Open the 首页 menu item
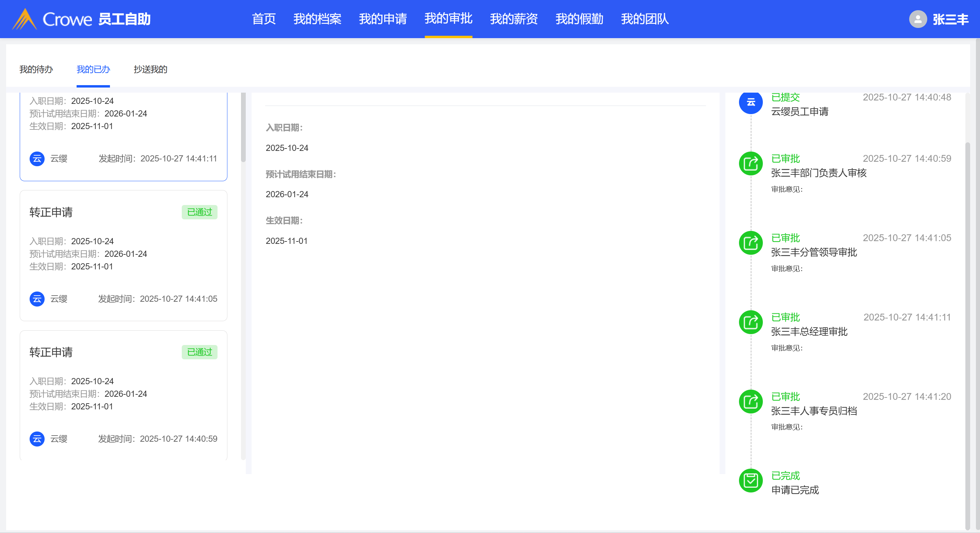The width and height of the screenshot is (980, 533). pyautogui.click(x=264, y=19)
